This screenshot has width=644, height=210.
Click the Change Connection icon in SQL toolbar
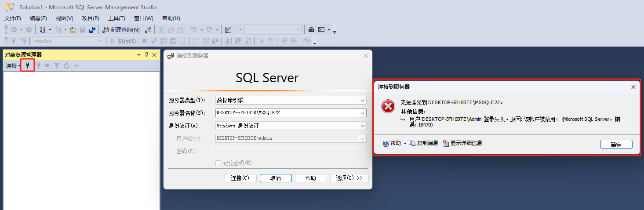tap(24, 41)
